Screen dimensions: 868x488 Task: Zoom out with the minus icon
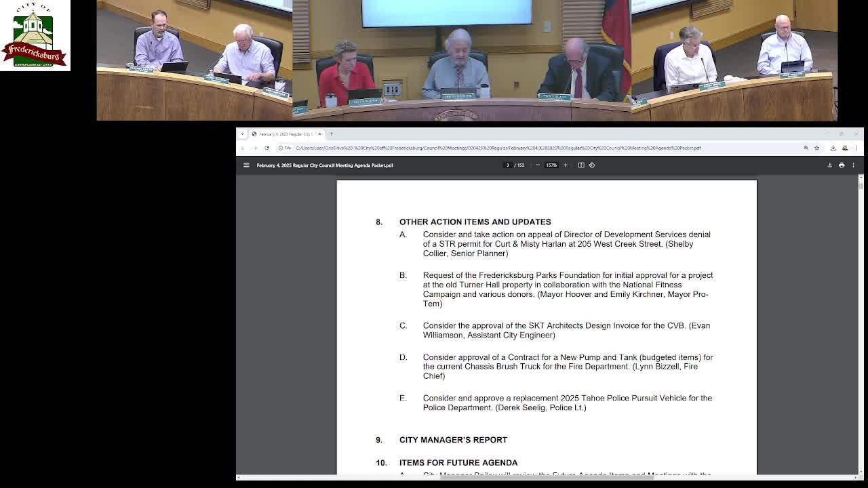point(538,165)
